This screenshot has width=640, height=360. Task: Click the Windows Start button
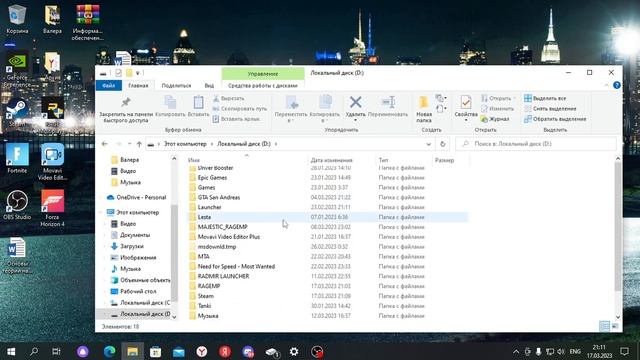point(11,351)
